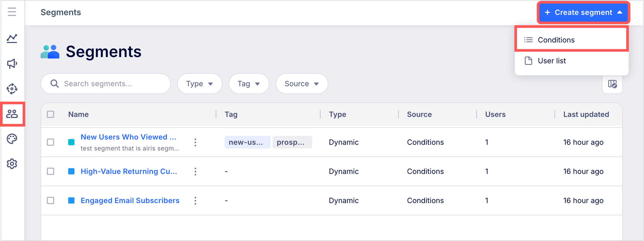Open three-dot menu for Engaged Email Subscribers
Screen dimensions: 644x241
coord(195,201)
